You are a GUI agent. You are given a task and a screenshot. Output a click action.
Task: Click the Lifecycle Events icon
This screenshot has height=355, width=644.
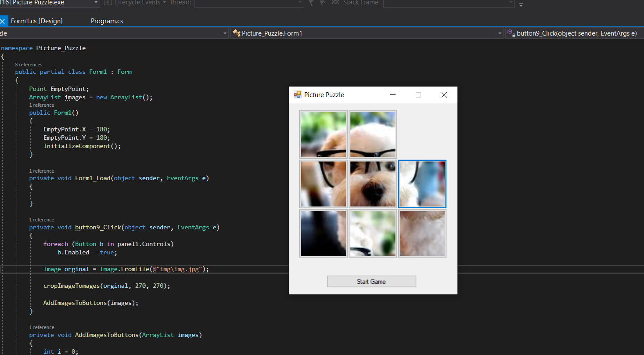pos(108,3)
